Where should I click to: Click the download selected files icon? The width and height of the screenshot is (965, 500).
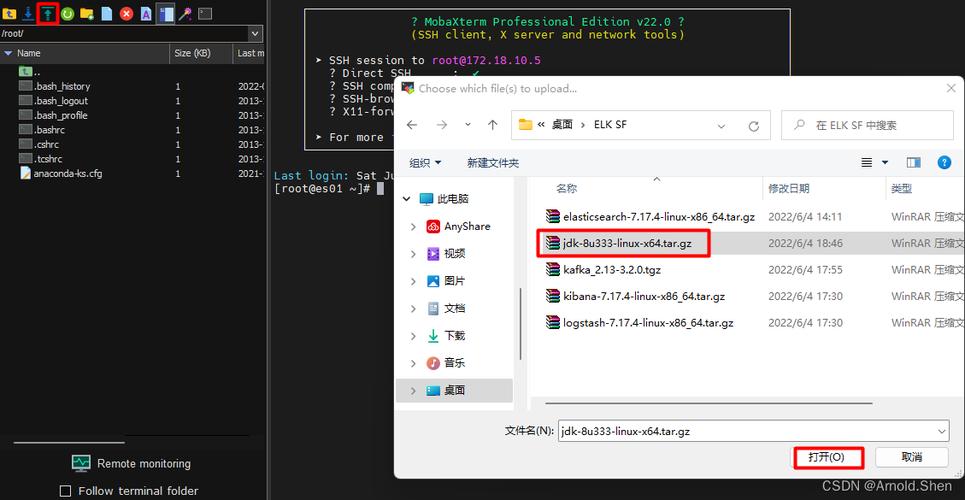pos(28,14)
